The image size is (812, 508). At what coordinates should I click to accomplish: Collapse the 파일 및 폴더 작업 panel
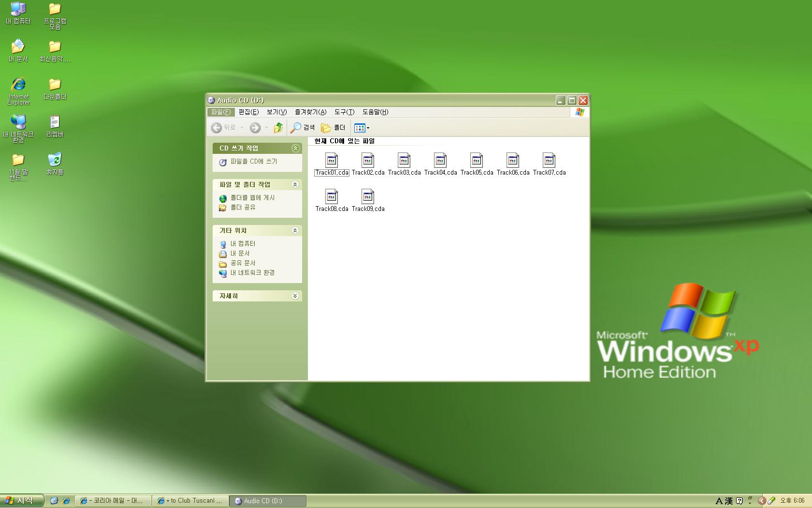[295, 184]
